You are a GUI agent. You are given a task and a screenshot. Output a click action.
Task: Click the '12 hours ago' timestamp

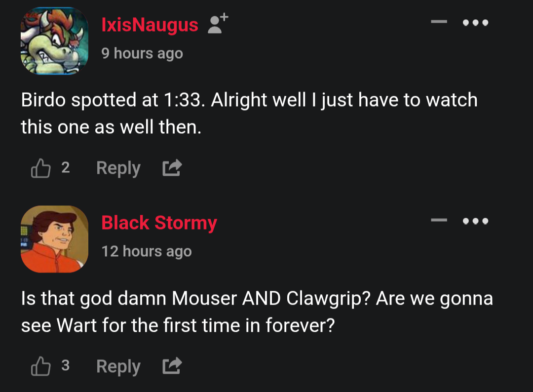click(147, 251)
